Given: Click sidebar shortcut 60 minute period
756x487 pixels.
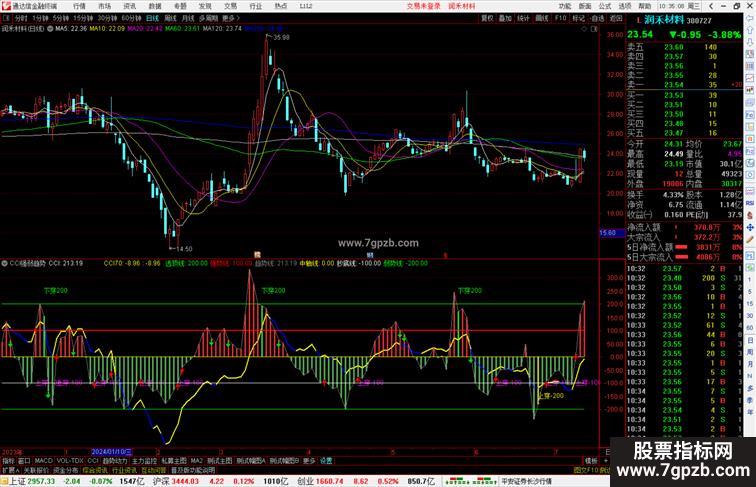Looking at the screenshot, I should [x=750, y=328].
